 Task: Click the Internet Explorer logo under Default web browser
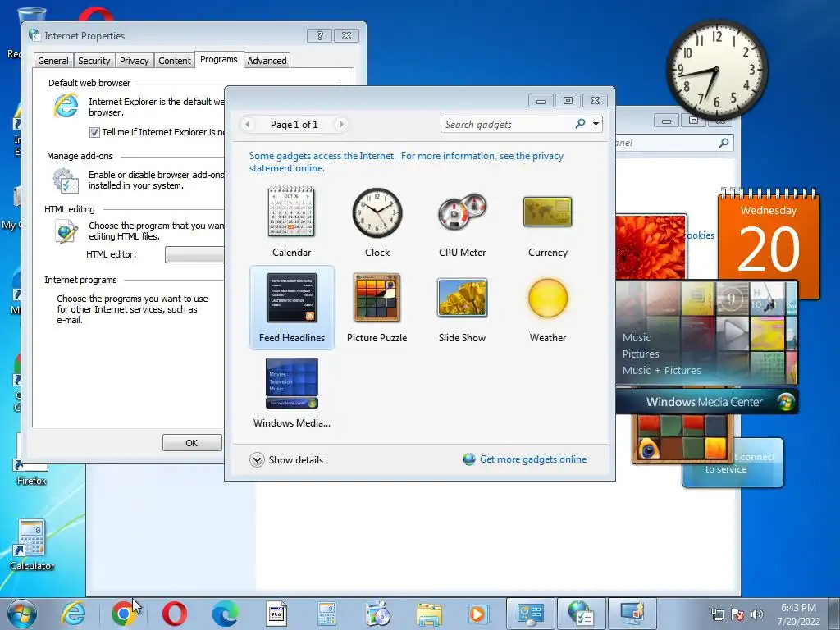[x=66, y=105]
